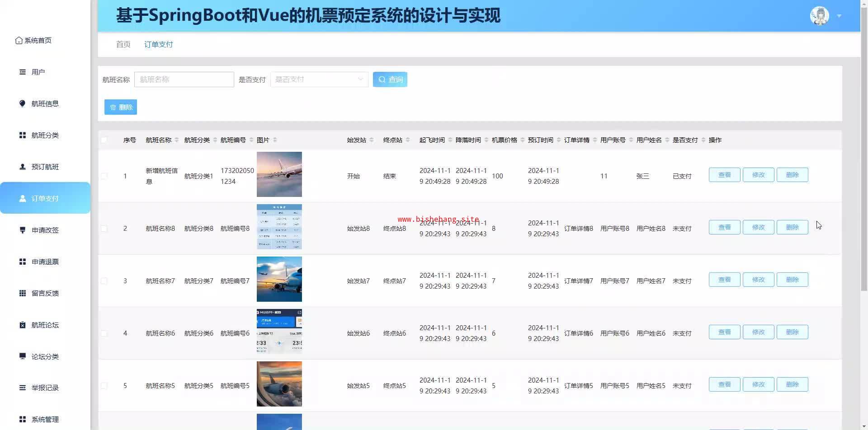Open 航班论坛 in the sidebar menu
This screenshot has height=430, width=868.
tap(45, 325)
